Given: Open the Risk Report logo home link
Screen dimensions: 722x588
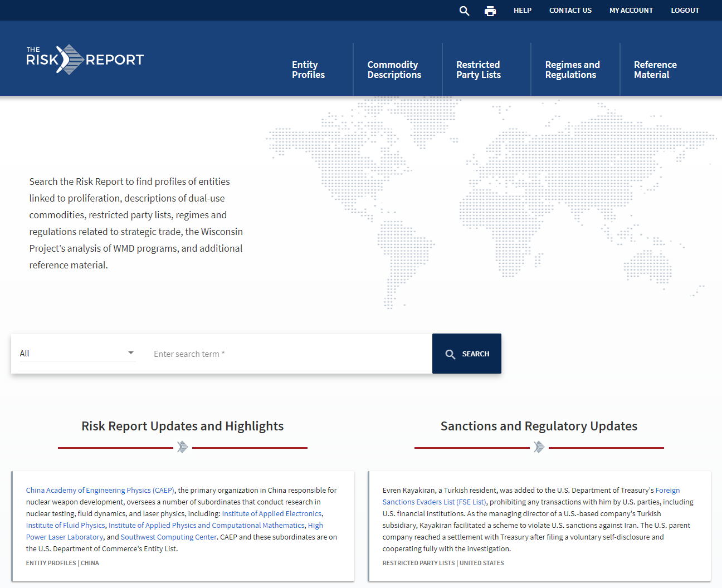Looking at the screenshot, I should (85, 60).
